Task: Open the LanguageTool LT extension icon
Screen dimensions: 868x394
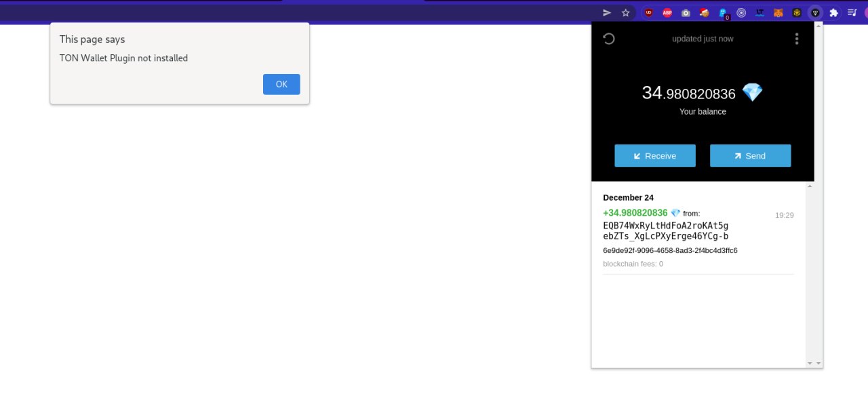Action: [x=760, y=12]
